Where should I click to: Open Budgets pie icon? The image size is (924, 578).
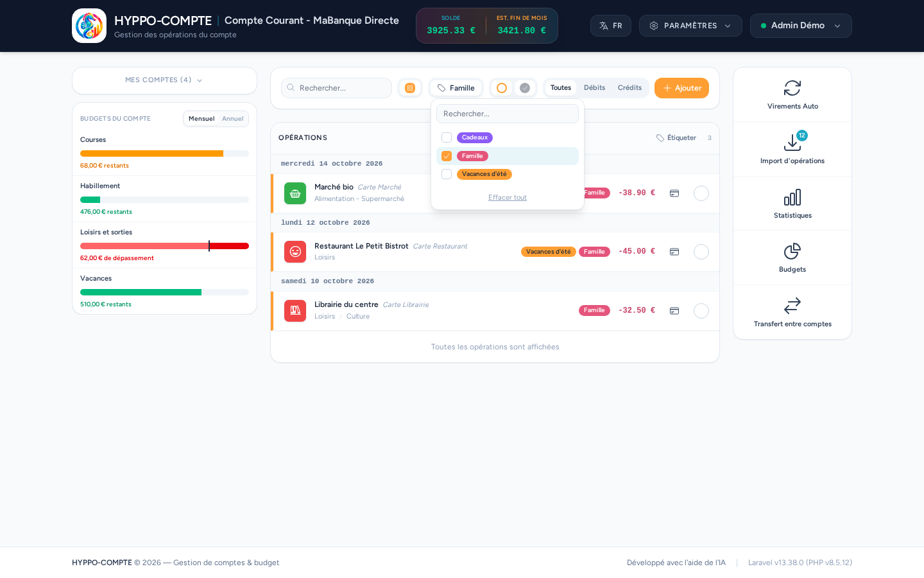click(x=792, y=251)
